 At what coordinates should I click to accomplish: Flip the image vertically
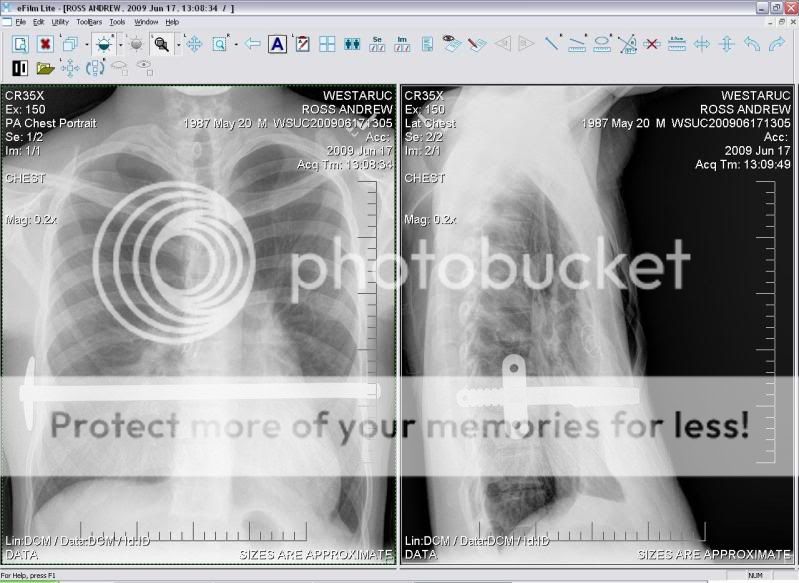click(727, 44)
